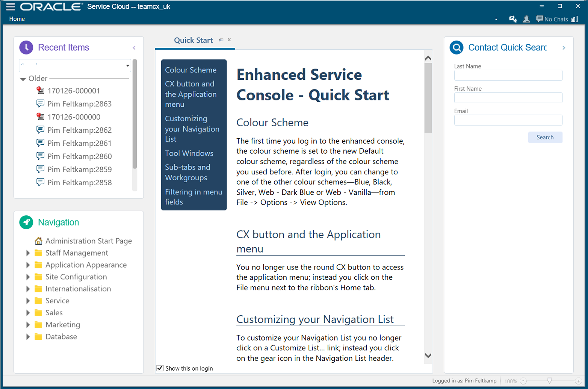Click the Quick Start vertical scrollbar thumb
This screenshot has width=588, height=389.
(428, 98)
